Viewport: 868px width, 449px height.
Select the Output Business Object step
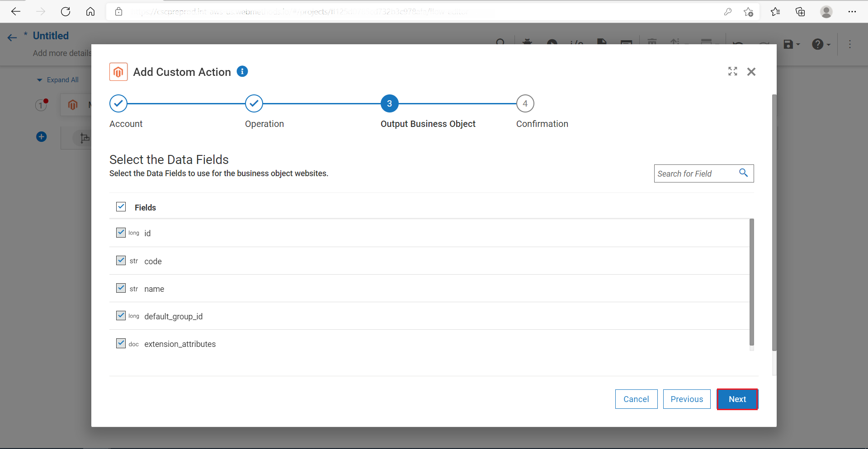pyautogui.click(x=390, y=103)
